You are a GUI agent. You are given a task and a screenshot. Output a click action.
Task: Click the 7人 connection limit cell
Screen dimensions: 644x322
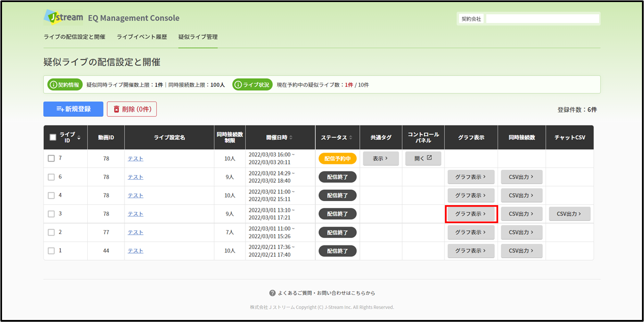coord(230,232)
